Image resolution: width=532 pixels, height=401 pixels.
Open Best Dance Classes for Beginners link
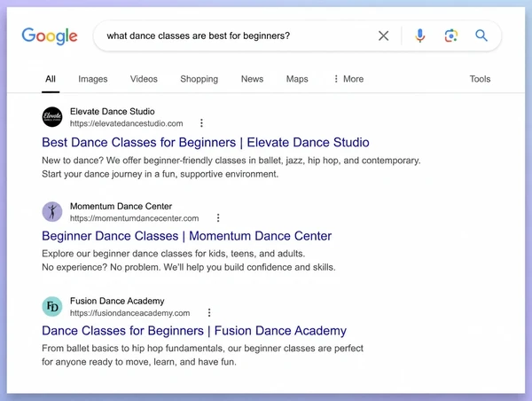tap(206, 142)
